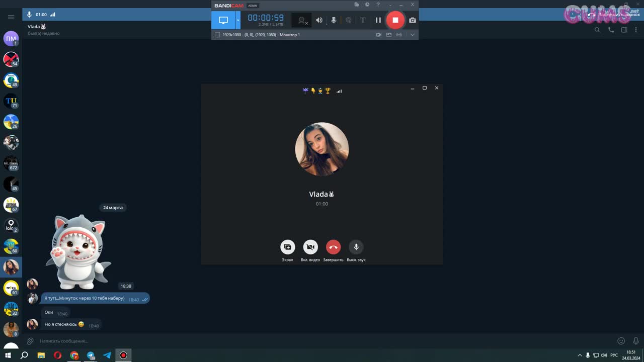This screenshot has width=644, height=362.
Task: Mute microphone with Выкл. звук button
Action: coord(356,247)
